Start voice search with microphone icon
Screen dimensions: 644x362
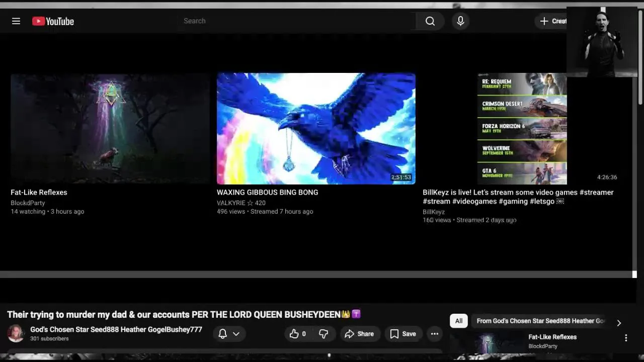coord(460,21)
